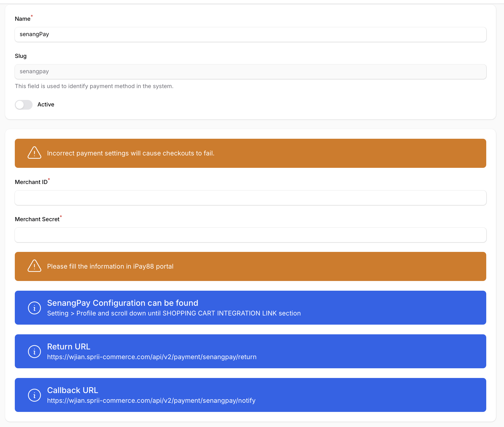This screenshot has height=427, width=504.
Task: Focus the Merchant ID input field
Action: [250, 198]
